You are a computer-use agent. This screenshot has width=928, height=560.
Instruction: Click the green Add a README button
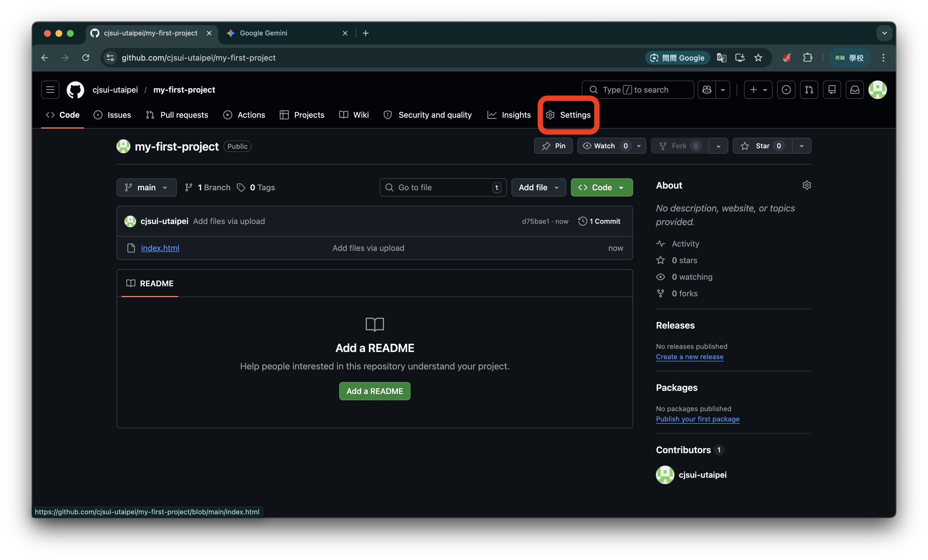pos(375,391)
